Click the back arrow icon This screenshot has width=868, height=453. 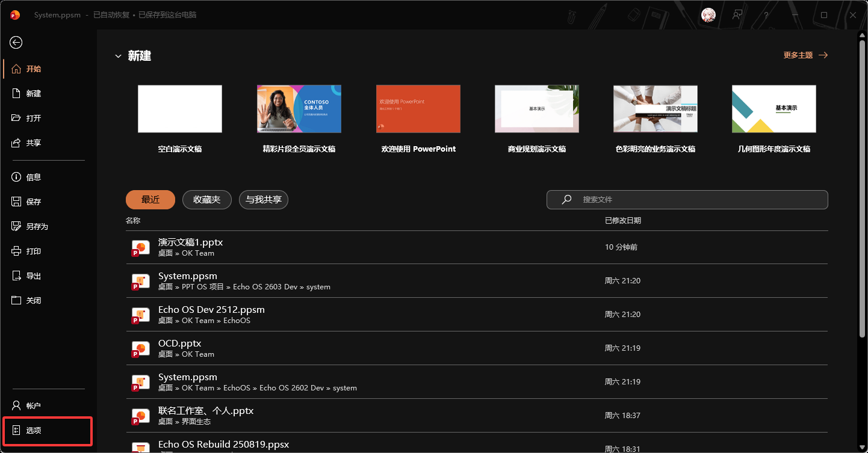16,42
